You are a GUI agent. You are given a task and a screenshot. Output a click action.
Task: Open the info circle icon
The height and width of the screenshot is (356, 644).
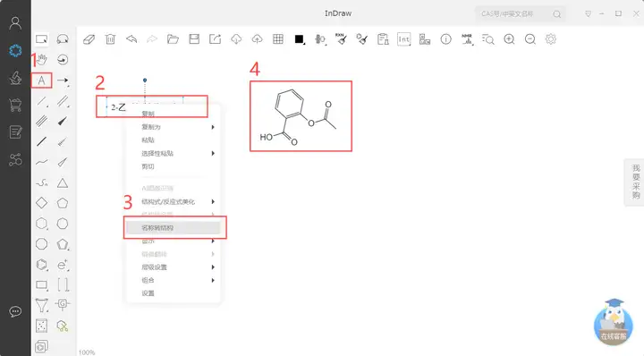click(x=446, y=39)
